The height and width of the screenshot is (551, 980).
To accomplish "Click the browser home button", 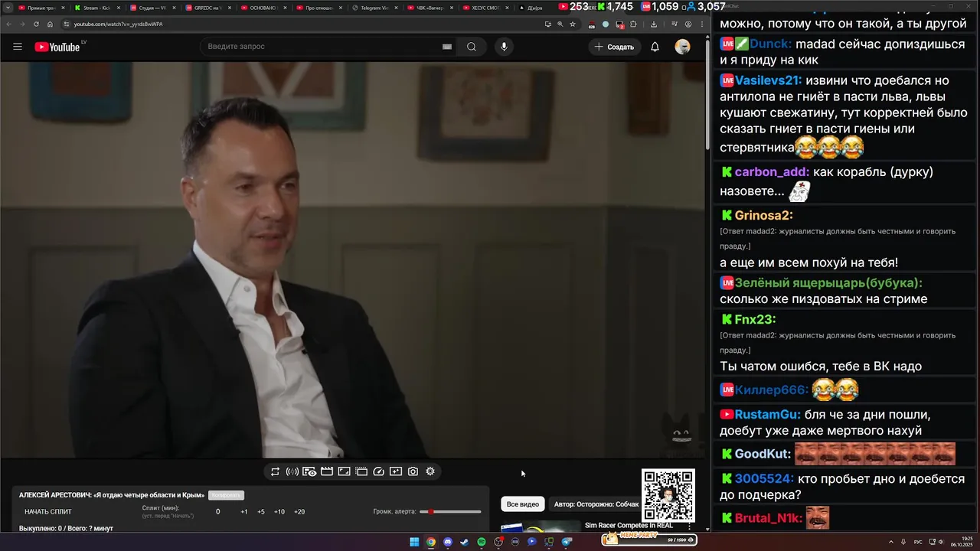I will pos(50,24).
